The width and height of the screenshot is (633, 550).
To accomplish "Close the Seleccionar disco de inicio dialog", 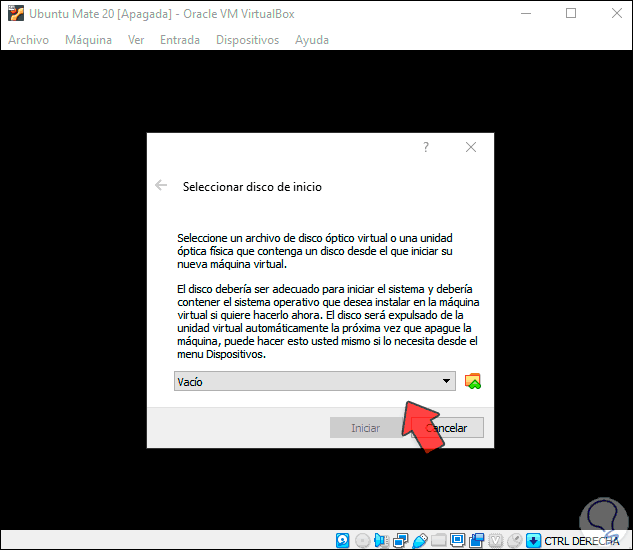I will (x=471, y=147).
